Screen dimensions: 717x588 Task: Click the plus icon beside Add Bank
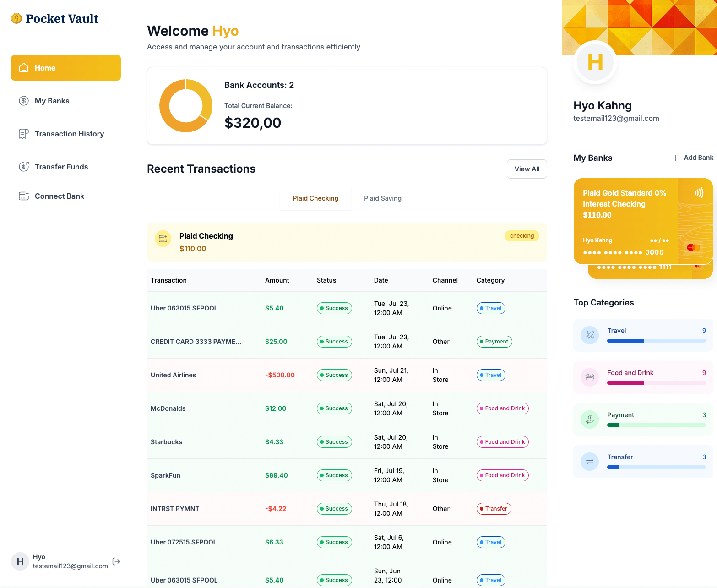pyautogui.click(x=675, y=158)
